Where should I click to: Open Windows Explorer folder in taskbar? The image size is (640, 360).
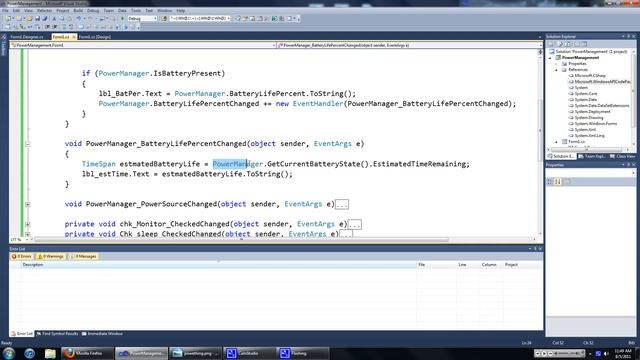[50, 353]
